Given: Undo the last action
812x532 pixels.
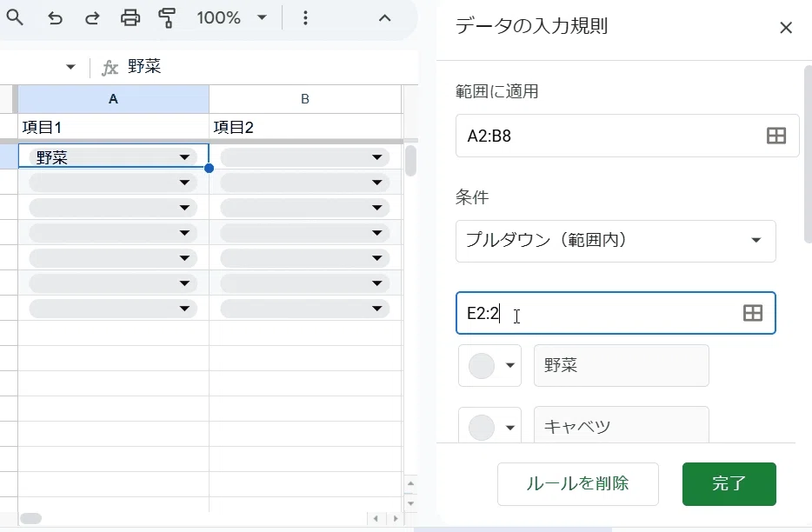Looking at the screenshot, I should [x=55, y=18].
